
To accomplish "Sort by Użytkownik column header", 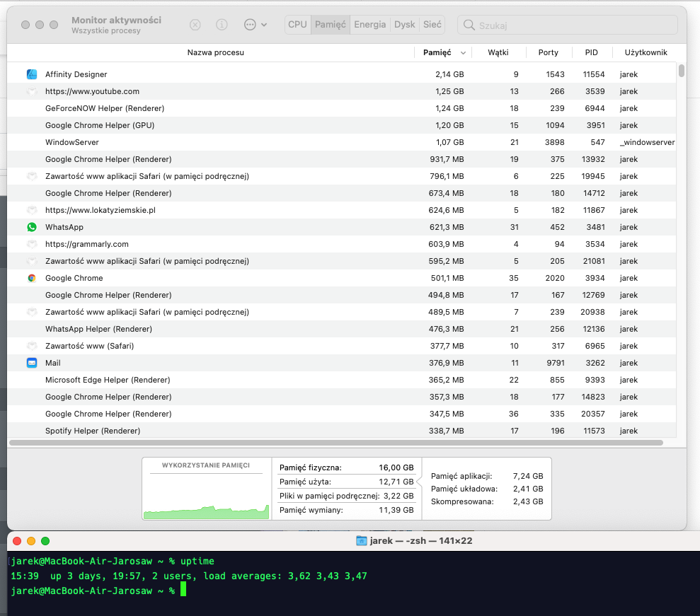I will coord(646,52).
